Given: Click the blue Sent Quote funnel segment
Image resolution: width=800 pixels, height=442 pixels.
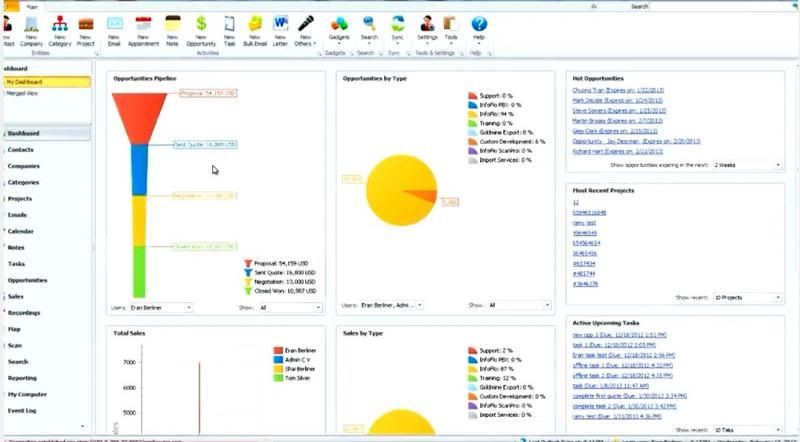Looking at the screenshot, I should (139, 170).
